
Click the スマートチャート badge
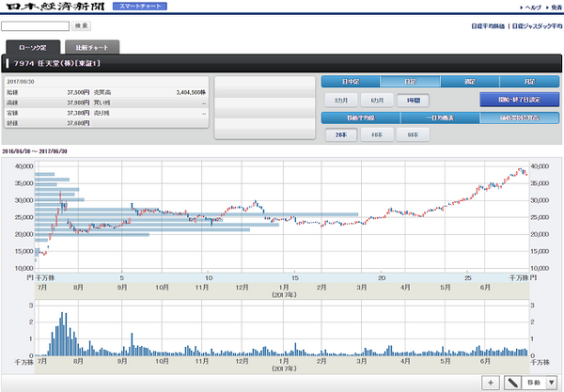[x=139, y=7]
